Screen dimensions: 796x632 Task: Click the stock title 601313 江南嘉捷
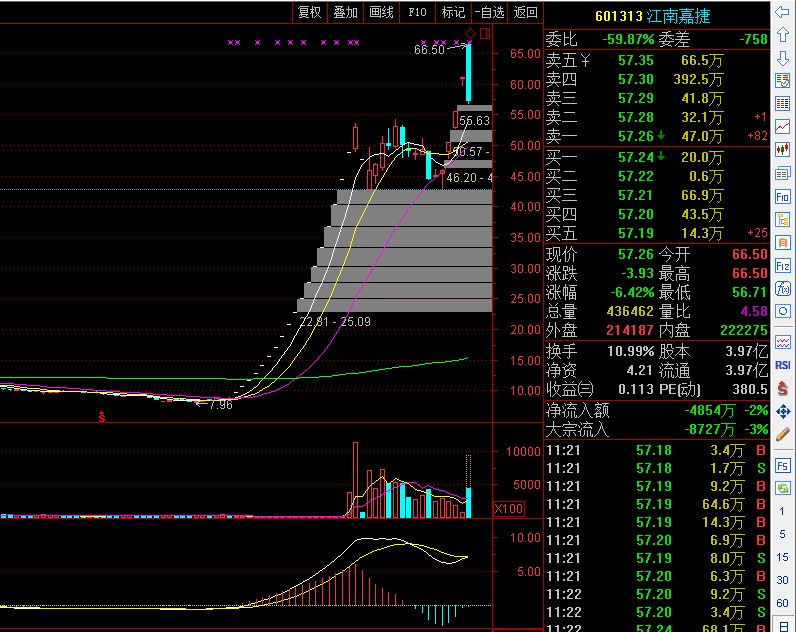[x=652, y=16]
